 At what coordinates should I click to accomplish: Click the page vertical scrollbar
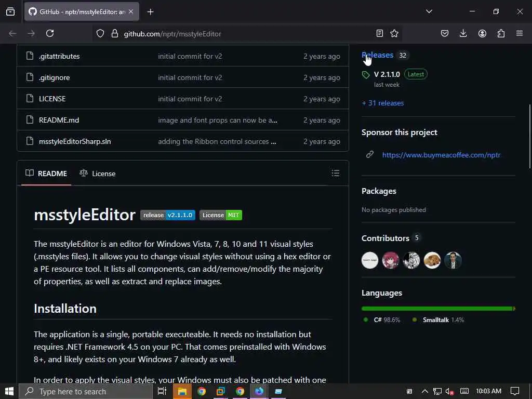pyautogui.click(x=529, y=137)
